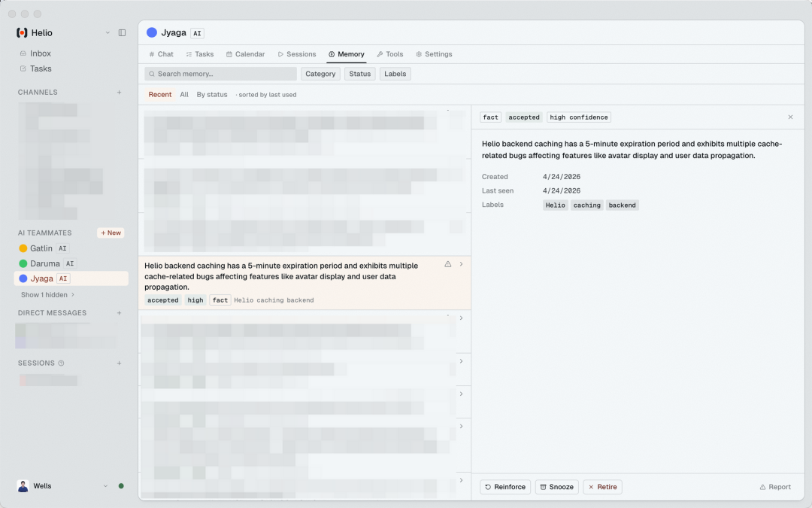Viewport: 812px width, 508px height.
Task: Expand Show 1 hidden teammates
Action: click(47, 295)
